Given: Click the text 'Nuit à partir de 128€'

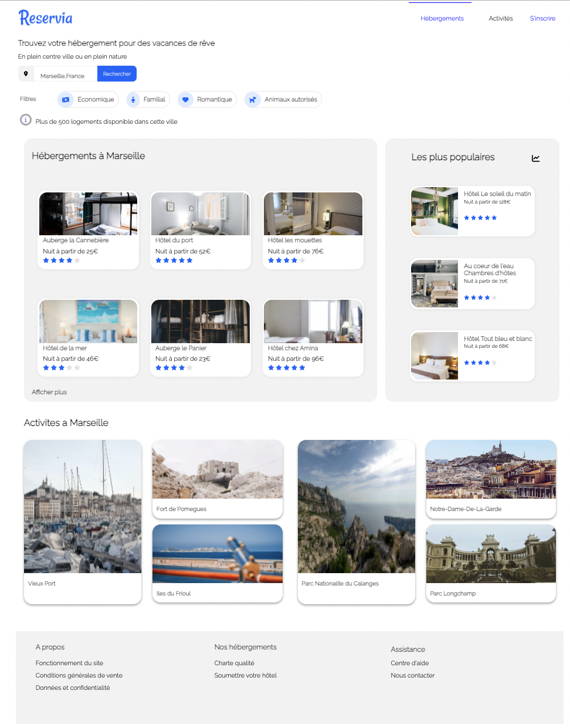Looking at the screenshot, I should pos(487,202).
